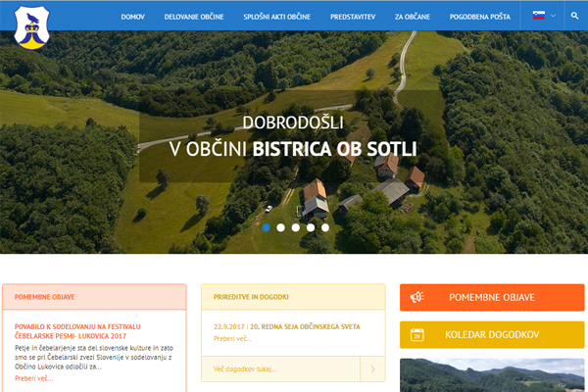Select the second slider dot

[x=280, y=226]
